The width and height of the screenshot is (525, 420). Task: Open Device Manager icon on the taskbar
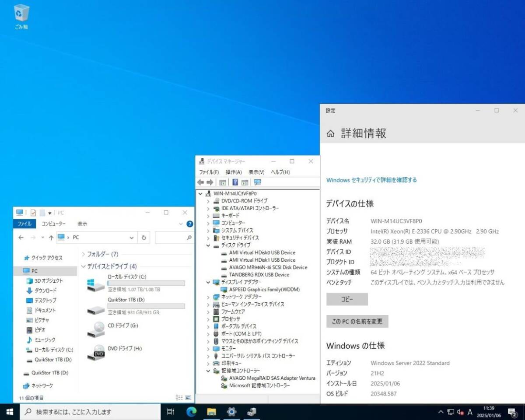click(252, 412)
